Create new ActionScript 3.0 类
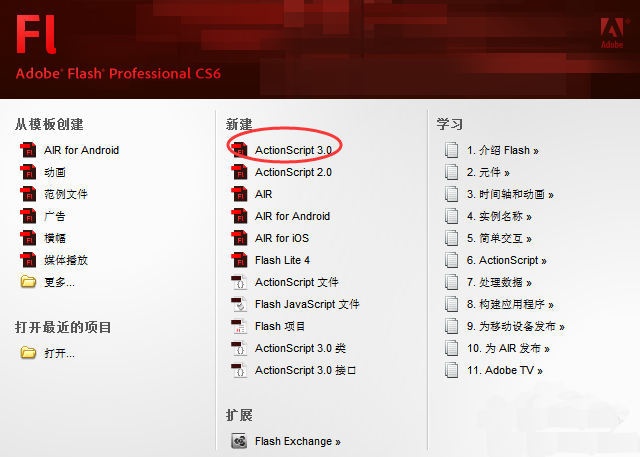640x457 pixels. point(300,348)
